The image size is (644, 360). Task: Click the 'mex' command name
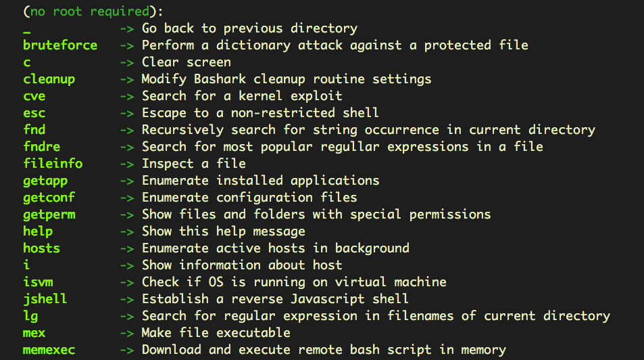[34, 333]
